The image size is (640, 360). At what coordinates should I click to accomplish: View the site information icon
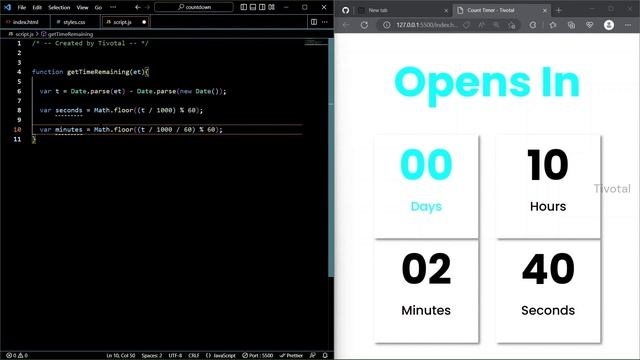pyautogui.click(x=386, y=25)
